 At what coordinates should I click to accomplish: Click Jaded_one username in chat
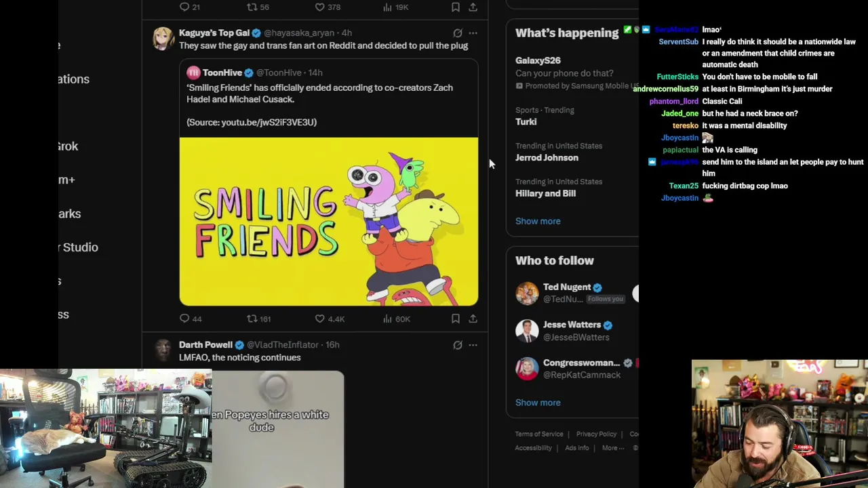679,114
